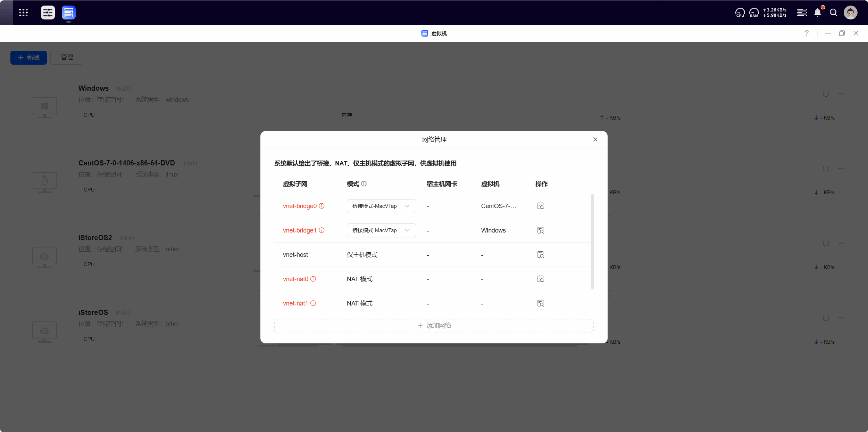The width and height of the screenshot is (868, 432).
Task: Click the vnet-nat0 subnet link
Action: [295, 279]
